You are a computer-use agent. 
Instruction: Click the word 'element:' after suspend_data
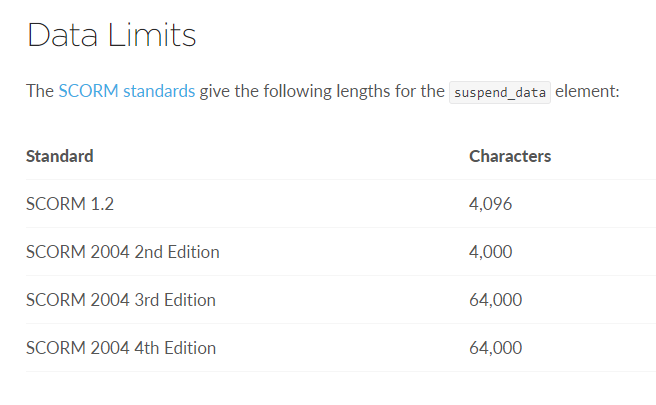pos(588,91)
